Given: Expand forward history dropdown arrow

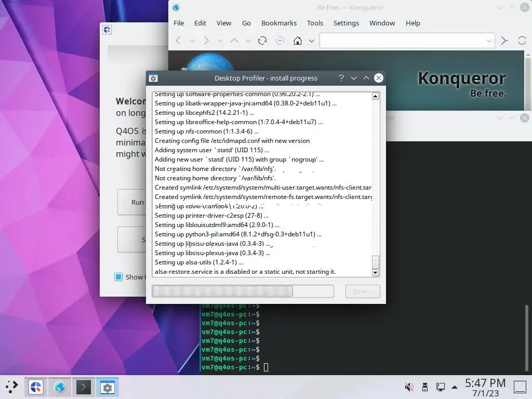Looking at the screenshot, I should point(220,41).
